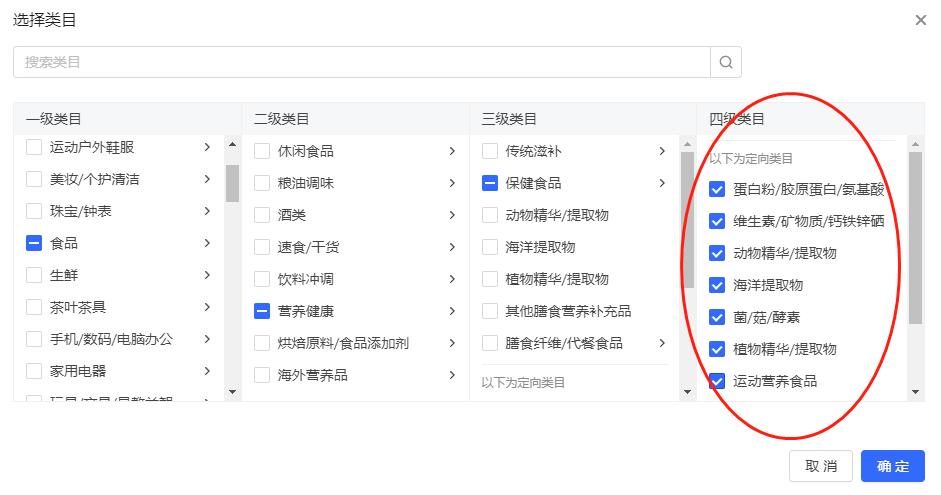This screenshot has width=941, height=495.
Task: Expand the 营养健康 subcategory arrow
Action: pos(452,311)
